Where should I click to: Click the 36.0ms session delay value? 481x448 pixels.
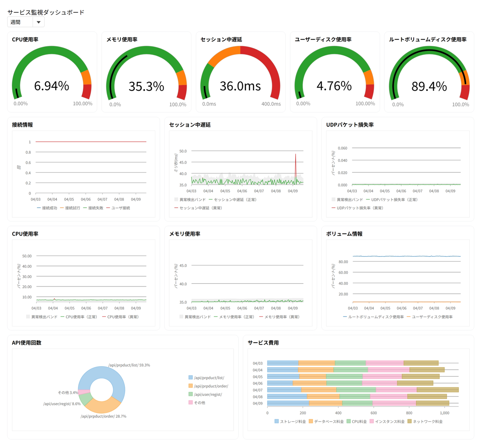click(x=240, y=86)
